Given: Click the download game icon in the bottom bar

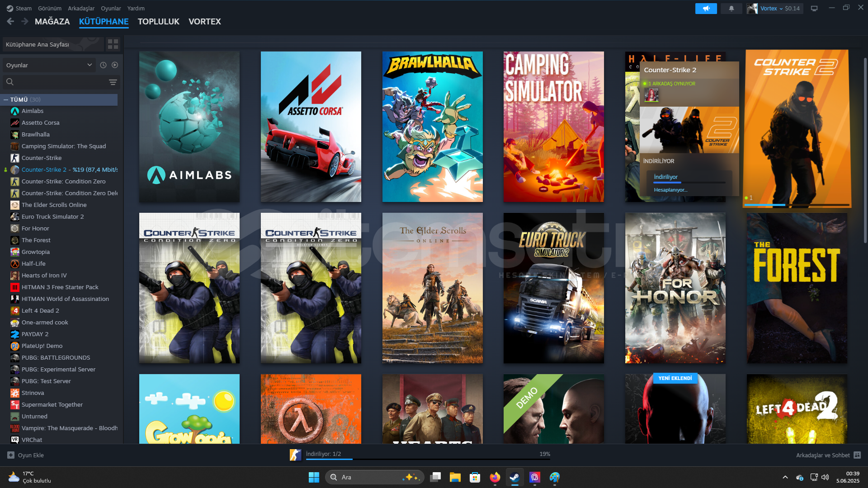Looking at the screenshot, I should tap(296, 455).
